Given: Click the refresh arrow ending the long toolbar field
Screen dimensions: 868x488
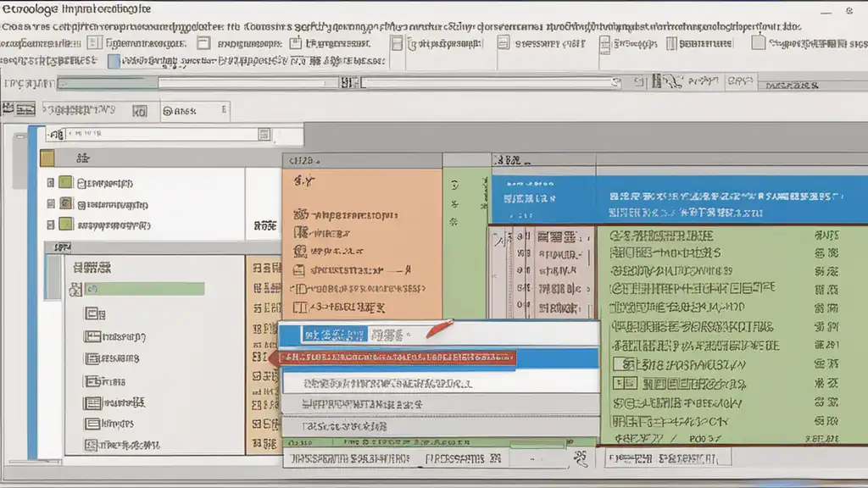Looking at the screenshot, I should 615,82.
